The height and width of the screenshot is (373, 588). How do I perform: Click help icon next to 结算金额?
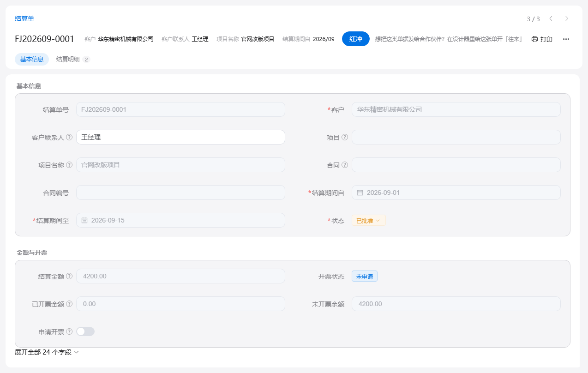[x=69, y=276]
